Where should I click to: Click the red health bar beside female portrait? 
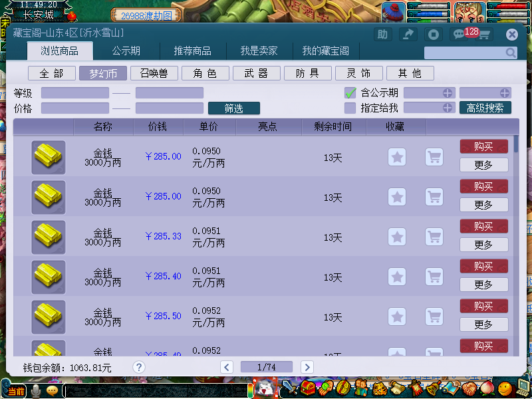tap(508, 6)
